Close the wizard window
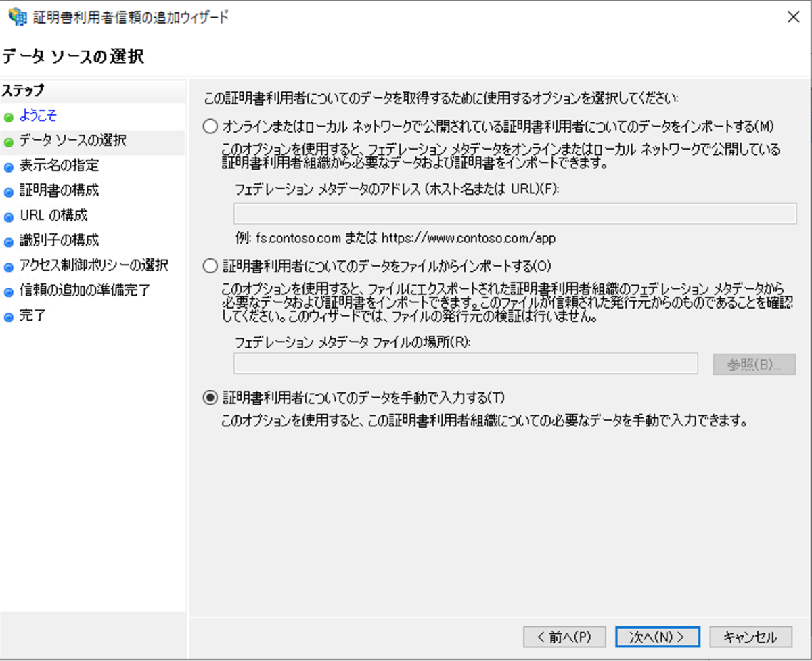 tap(793, 17)
